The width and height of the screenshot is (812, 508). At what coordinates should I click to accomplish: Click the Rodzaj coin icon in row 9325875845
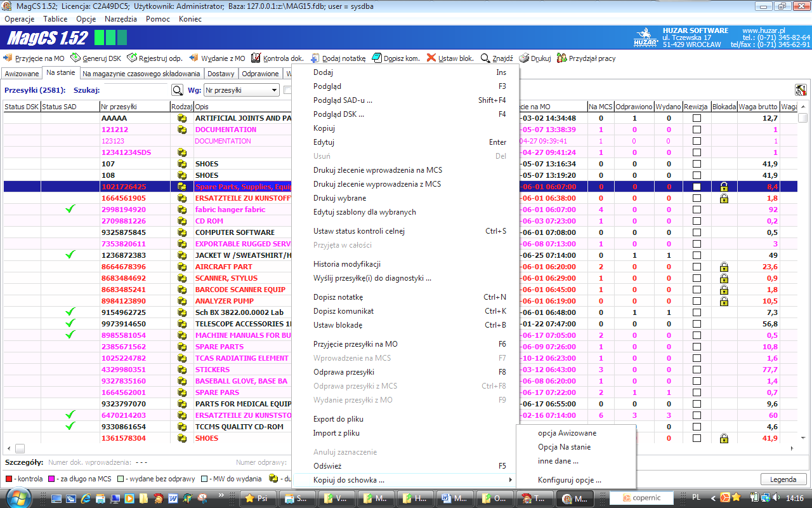click(181, 232)
